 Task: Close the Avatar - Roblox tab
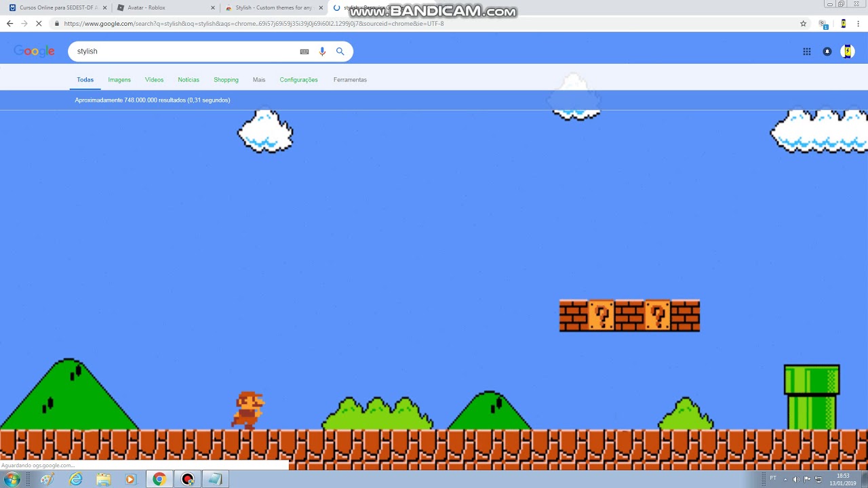click(213, 8)
